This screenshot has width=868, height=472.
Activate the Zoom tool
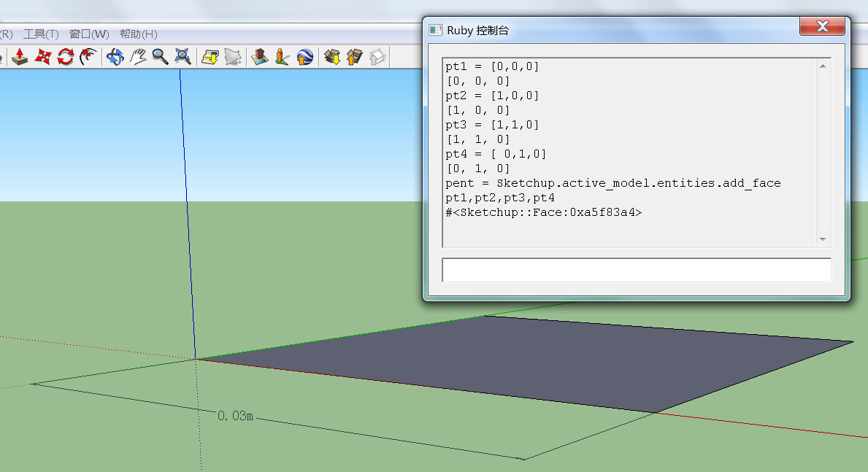[161, 57]
